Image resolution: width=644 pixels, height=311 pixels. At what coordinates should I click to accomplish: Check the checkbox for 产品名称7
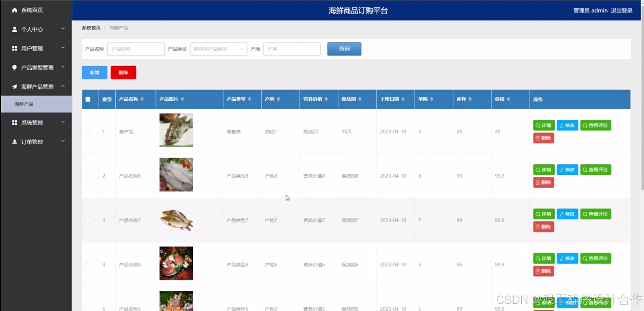(88, 220)
